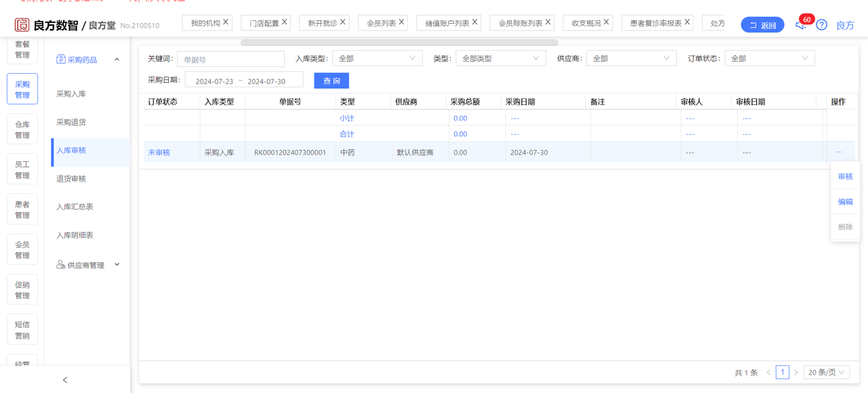
Task: Click the 默认供应商 supplier cell
Action: coord(415,152)
